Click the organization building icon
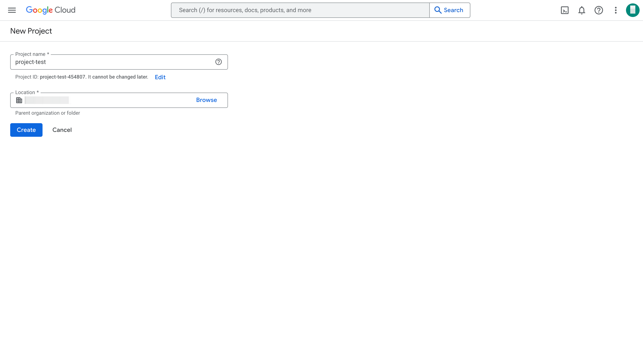The image size is (643, 364). point(19,100)
